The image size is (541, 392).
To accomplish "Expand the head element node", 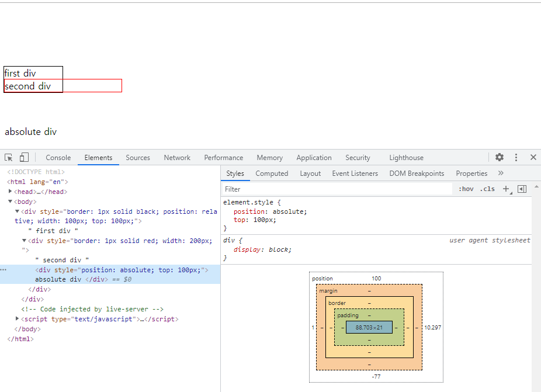I will (10, 191).
